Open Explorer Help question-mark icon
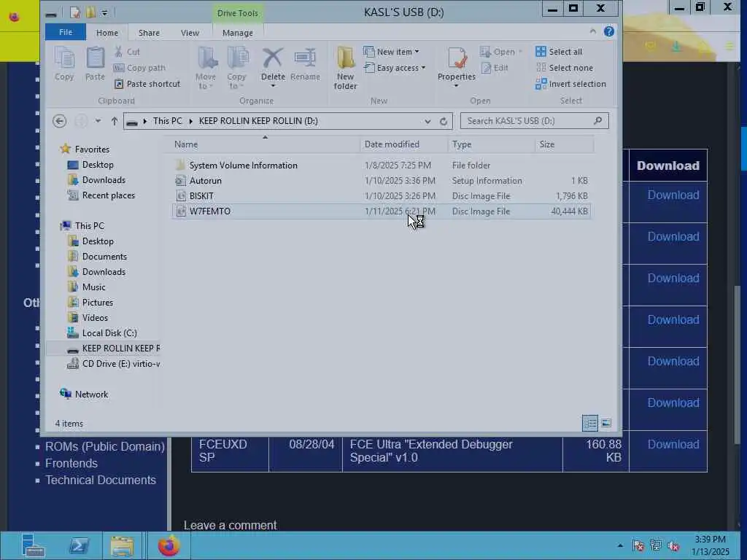This screenshot has height=560, width=747. pos(609,32)
